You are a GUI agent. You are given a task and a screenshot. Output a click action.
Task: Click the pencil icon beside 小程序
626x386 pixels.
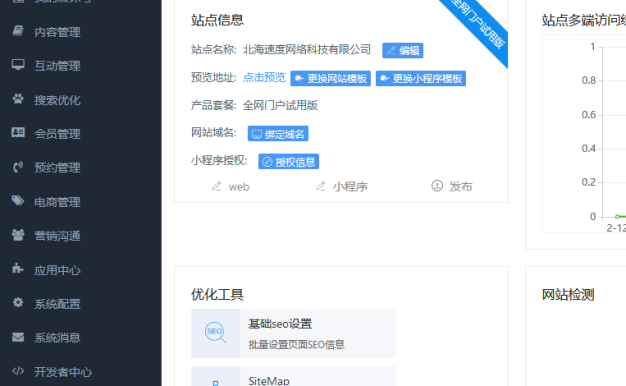coord(321,186)
